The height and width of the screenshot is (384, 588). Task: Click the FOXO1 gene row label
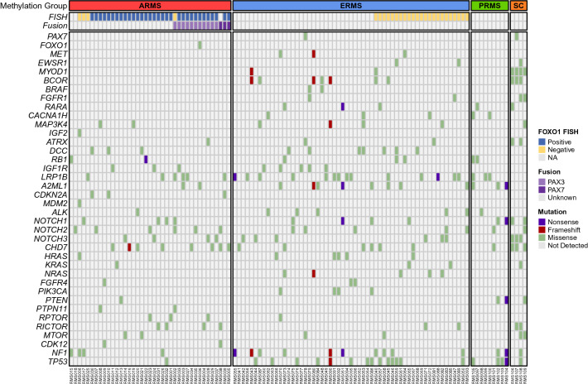coord(54,46)
